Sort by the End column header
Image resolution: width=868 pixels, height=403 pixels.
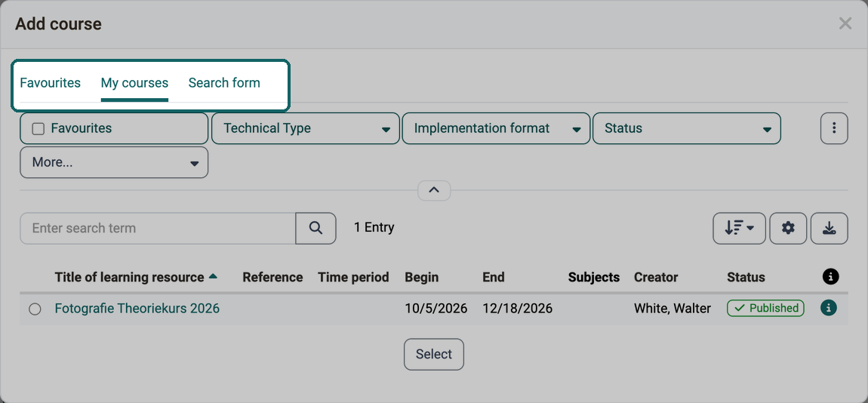point(493,277)
